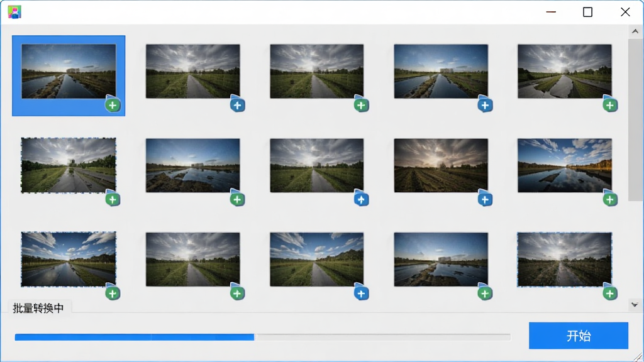Click the scroll up arrow of the image list
Image resolution: width=644 pixels, height=362 pixels.
coord(635,31)
